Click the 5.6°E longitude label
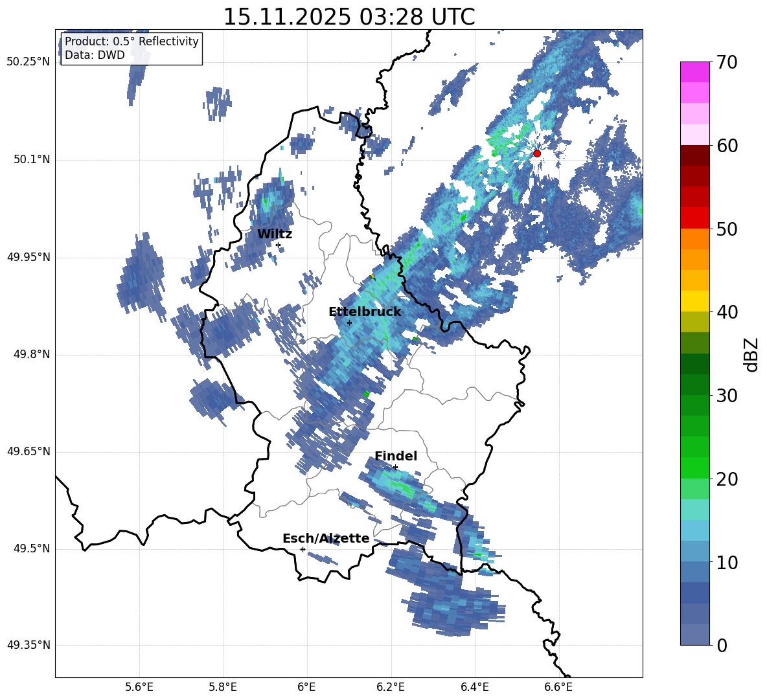The image size is (767, 700). pyautogui.click(x=139, y=687)
